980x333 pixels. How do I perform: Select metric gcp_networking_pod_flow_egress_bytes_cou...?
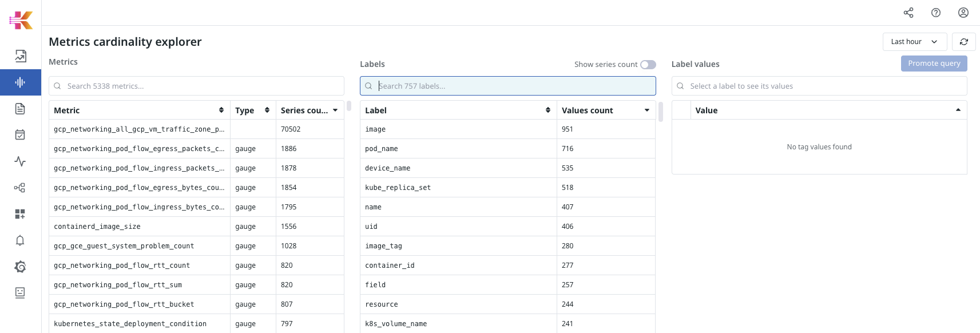(x=139, y=188)
